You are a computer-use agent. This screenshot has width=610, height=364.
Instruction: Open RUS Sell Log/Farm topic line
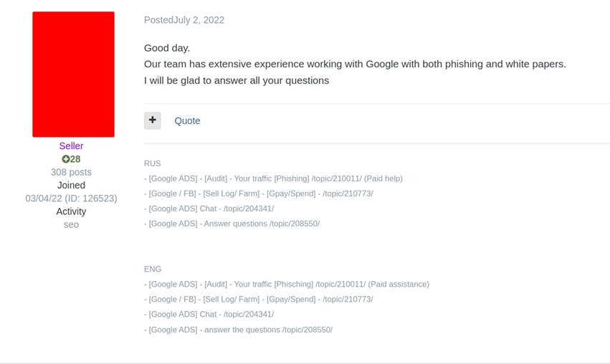pyautogui.click(x=258, y=193)
